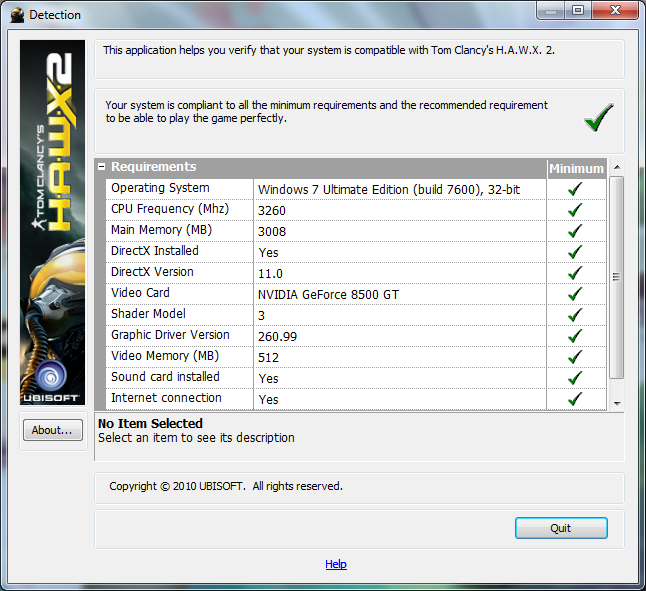646x591 pixels.
Task: Click the Minimum column header
Action: (576, 169)
